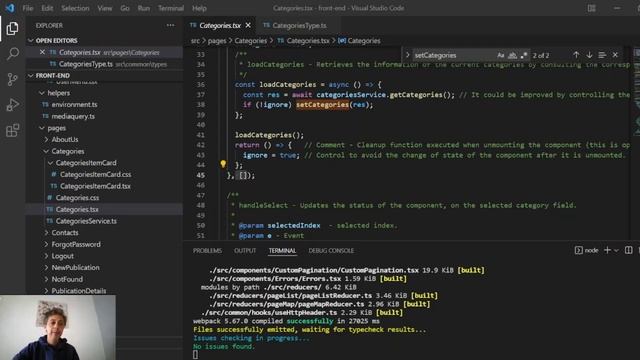Viewport: 640px width, 360px height.
Task: Open mediaquery.ts file
Action: tap(73, 116)
